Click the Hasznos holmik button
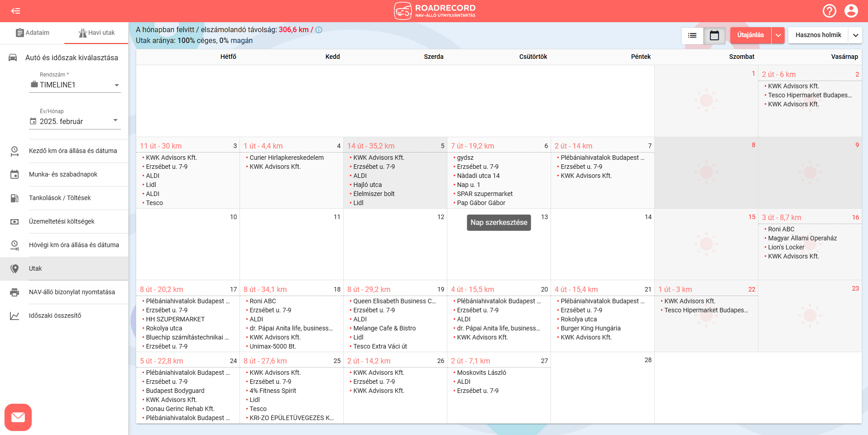Viewport: 868px width, 435px height. point(818,35)
